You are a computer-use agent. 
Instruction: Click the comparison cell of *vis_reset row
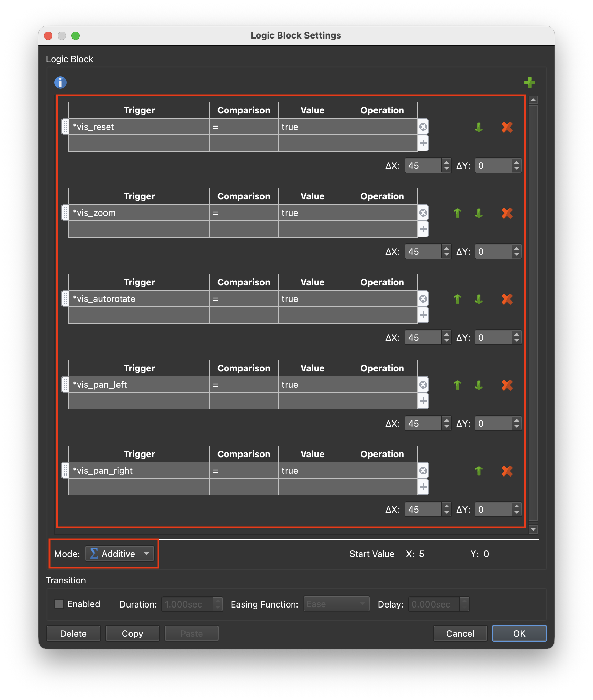244,127
